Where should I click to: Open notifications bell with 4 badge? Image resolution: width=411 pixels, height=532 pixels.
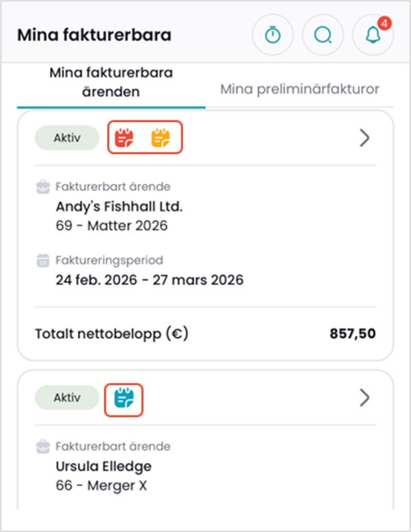371,36
